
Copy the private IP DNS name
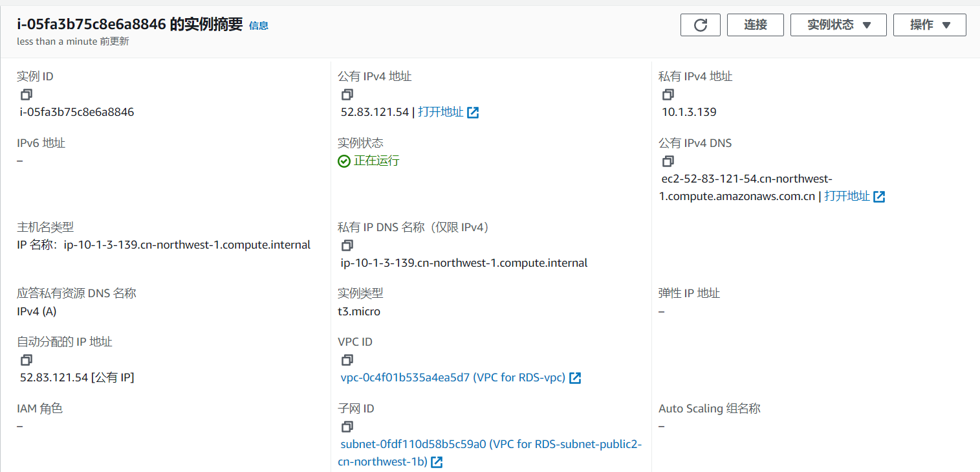[x=347, y=245]
